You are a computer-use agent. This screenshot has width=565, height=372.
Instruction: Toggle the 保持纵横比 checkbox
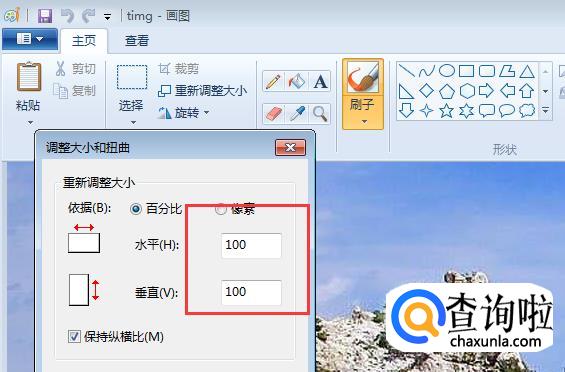click(x=74, y=337)
